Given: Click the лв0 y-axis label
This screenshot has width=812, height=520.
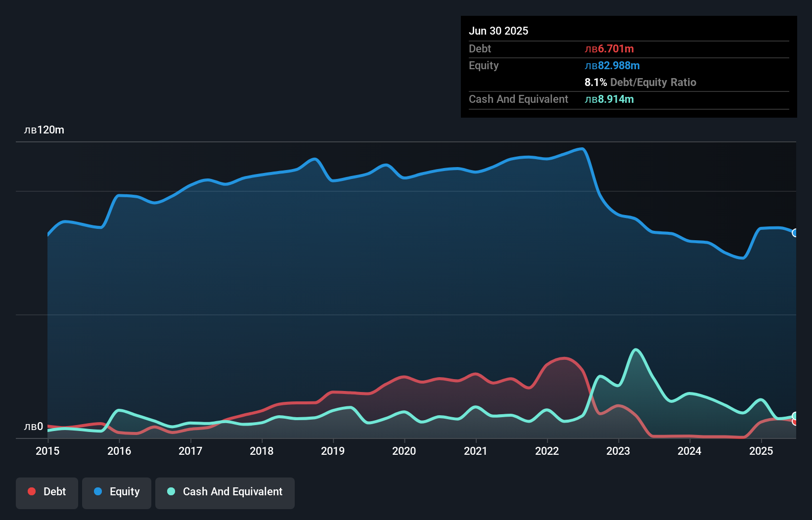Looking at the screenshot, I should tap(34, 427).
